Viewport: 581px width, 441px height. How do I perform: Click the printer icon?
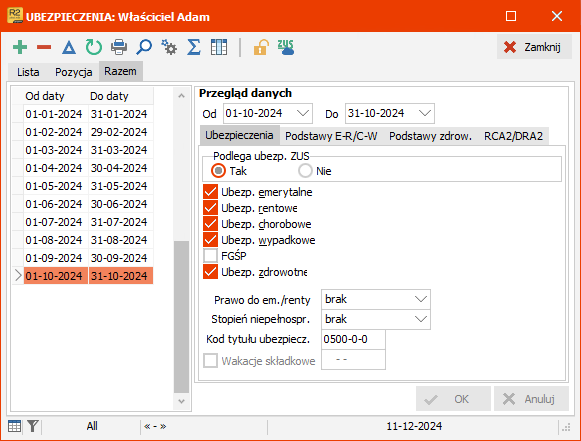[119, 47]
